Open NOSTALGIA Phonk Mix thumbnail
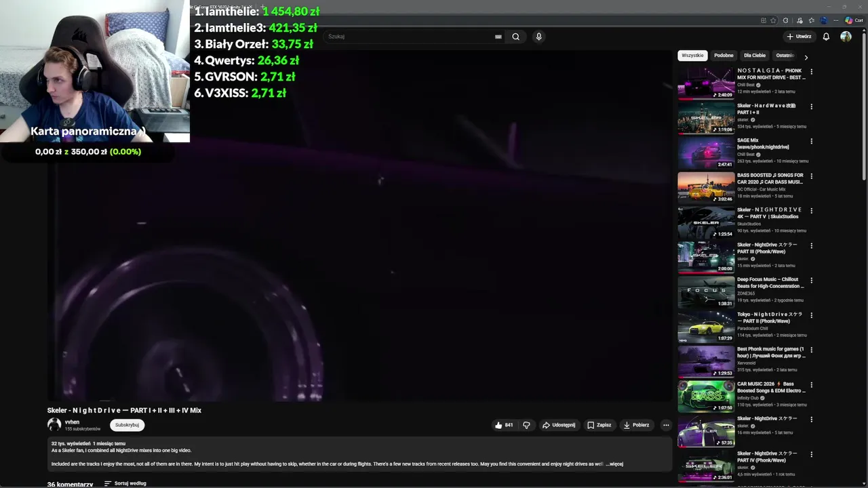868x488 pixels. [x=706, y=83]
